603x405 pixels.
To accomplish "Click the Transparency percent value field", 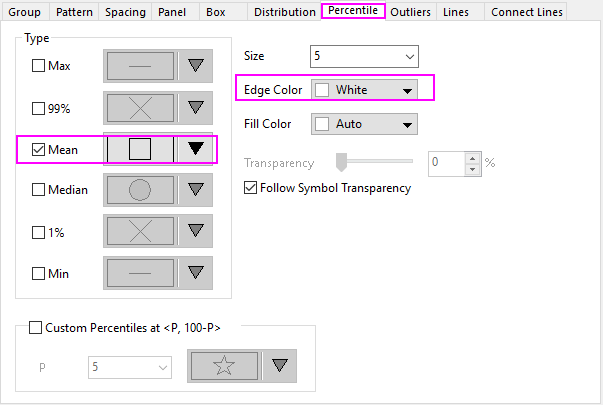I will pyautogui.click(x=445, y=162).
